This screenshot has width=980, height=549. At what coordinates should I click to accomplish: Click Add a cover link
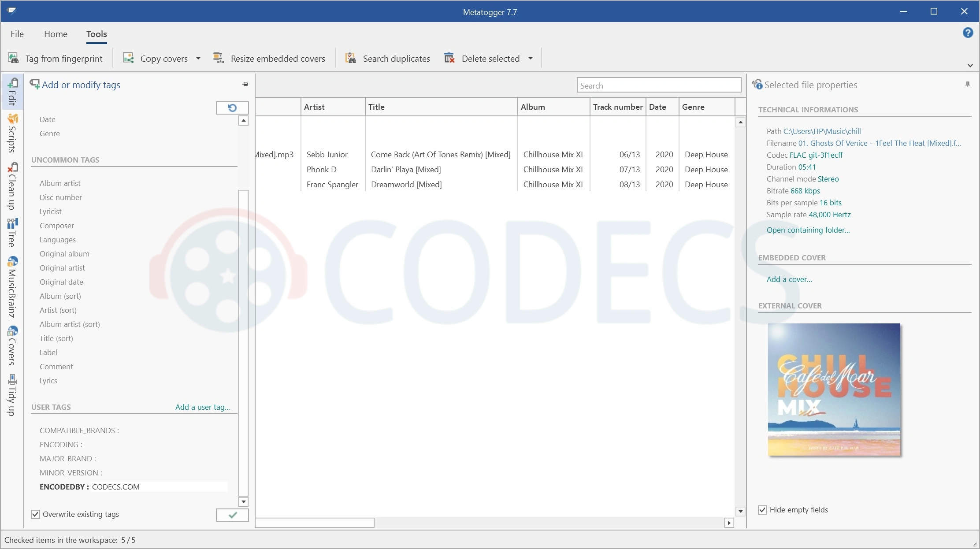coord(789,279)
